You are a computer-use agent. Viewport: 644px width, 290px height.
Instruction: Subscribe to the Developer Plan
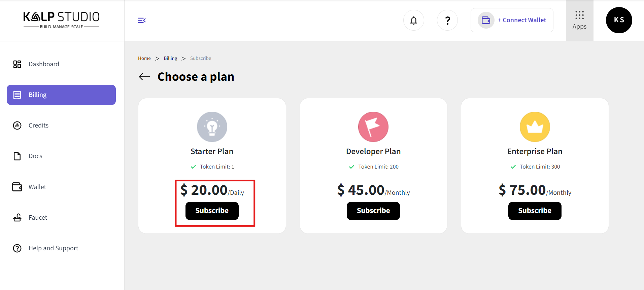click(x=373, y=211)
